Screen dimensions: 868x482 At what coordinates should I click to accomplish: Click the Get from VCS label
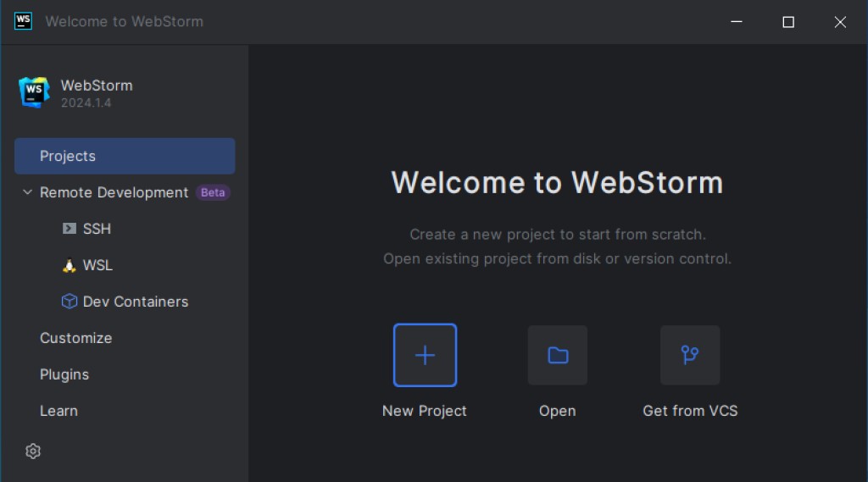coord(690,411)
